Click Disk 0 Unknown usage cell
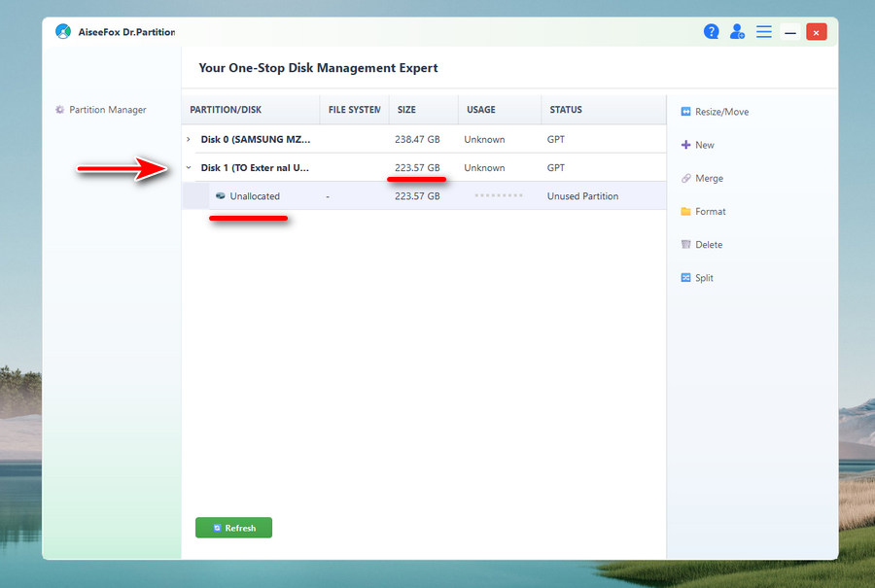The image size is (875, 588). coord(484,140)
